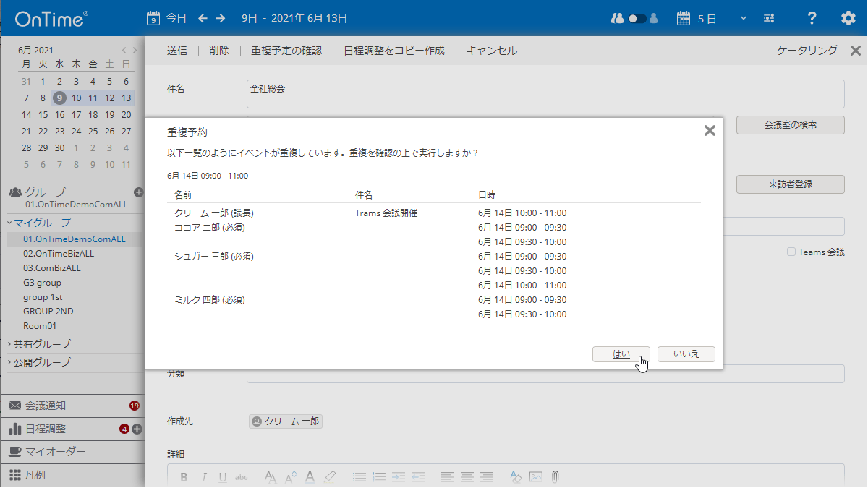The width and height of the screenshot is (868, 488).
Task: Click the 来訪者登録 button
Action: point(790,184)
